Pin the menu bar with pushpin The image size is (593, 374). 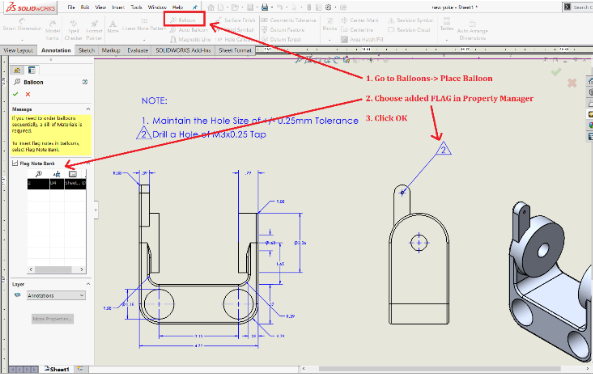pos(195,7)
